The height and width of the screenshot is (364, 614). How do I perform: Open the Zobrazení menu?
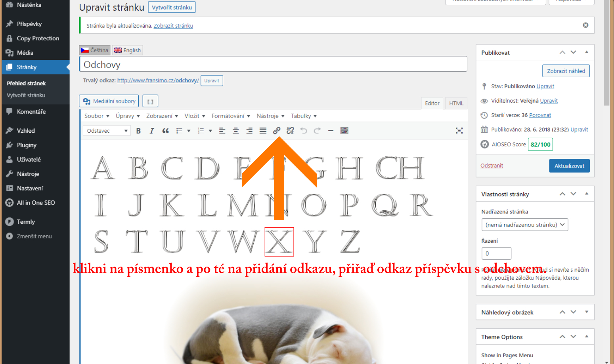point(162,116)
